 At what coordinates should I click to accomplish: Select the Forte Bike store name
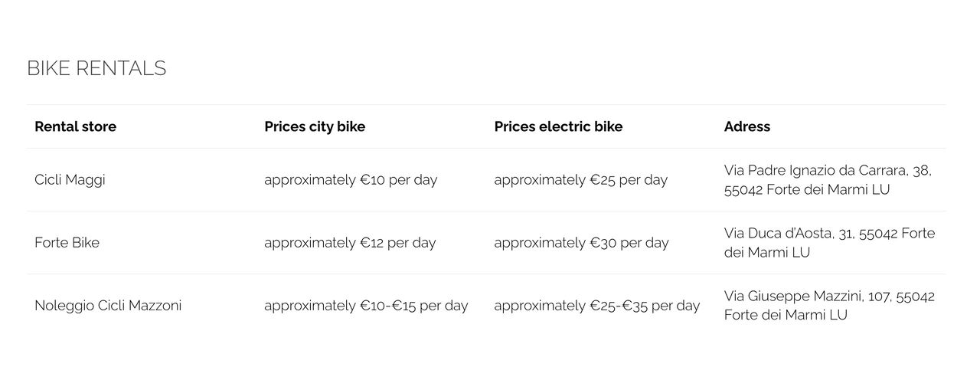[x=67, y=243]
